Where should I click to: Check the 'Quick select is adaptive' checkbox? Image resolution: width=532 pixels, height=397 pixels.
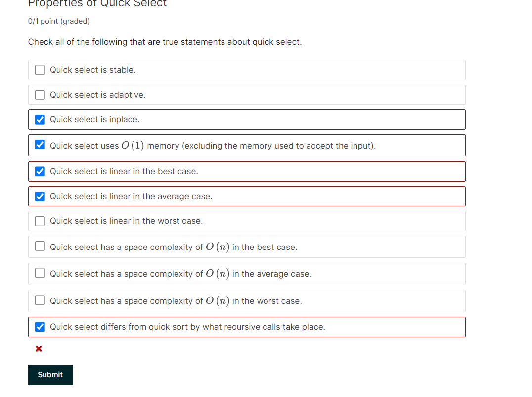pos(40,95)
